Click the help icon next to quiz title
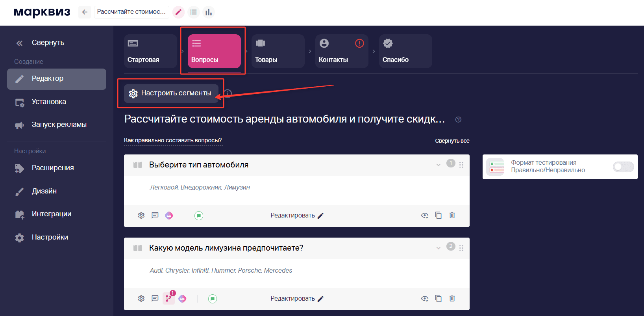The height and width of the screenshot is (316, 644). click(458, 120)
